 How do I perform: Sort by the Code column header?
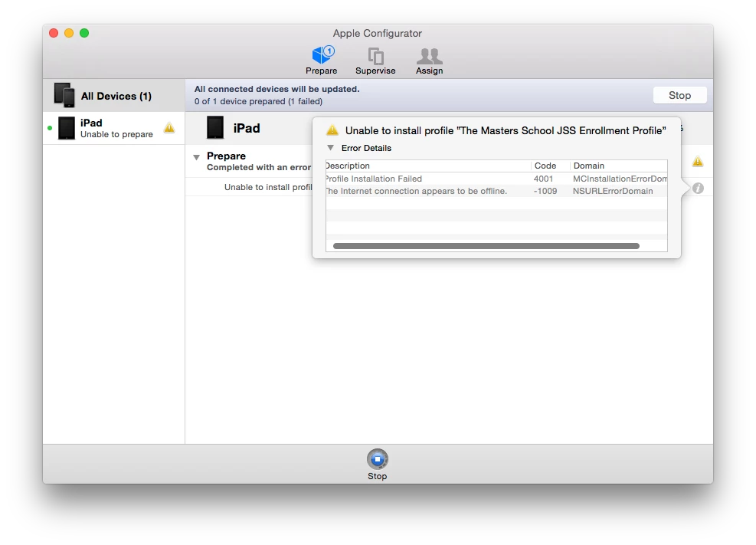pyautogui.click(x=550, y=166)
